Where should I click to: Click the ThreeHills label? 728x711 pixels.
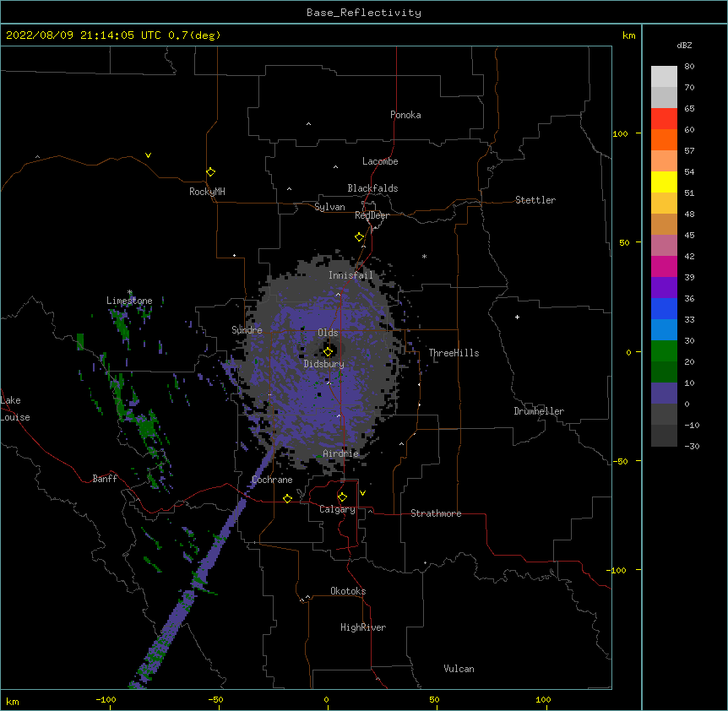point(454,353)
